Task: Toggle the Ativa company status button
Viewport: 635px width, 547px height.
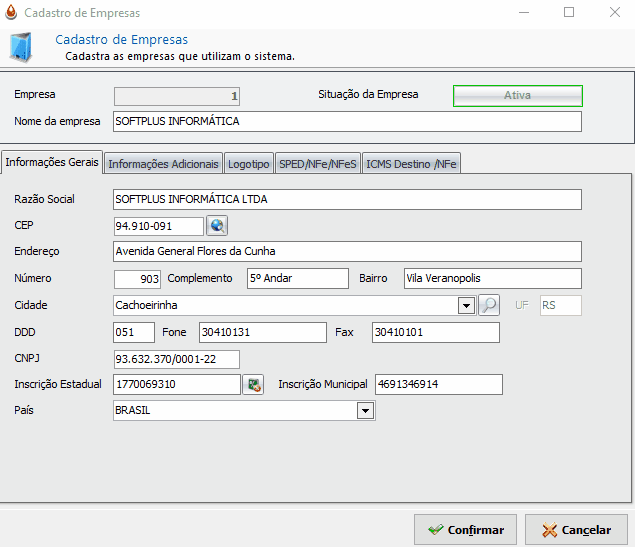Action: (518, 96)
